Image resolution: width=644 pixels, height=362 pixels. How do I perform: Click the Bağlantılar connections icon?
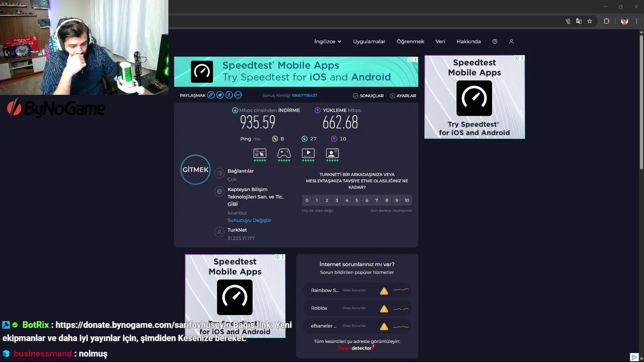(219, 173)
